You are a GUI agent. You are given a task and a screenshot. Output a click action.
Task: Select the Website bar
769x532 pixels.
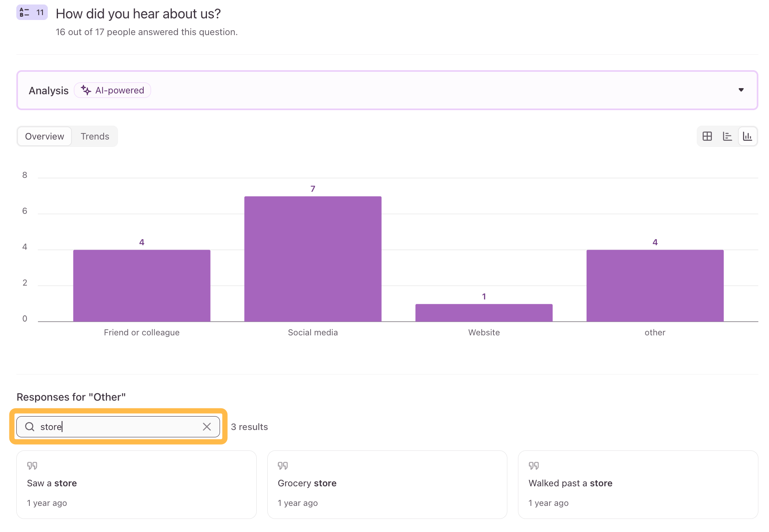[x=484, y=313]
